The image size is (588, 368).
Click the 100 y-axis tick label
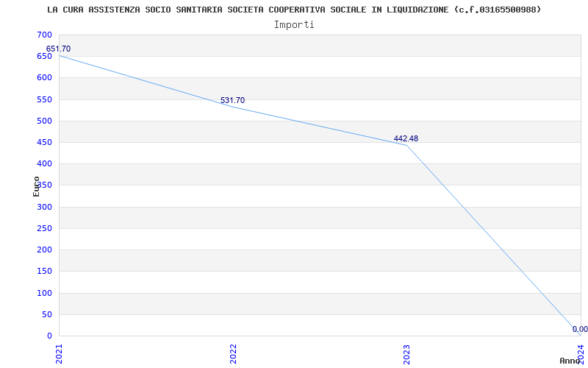tap(44, 293)
